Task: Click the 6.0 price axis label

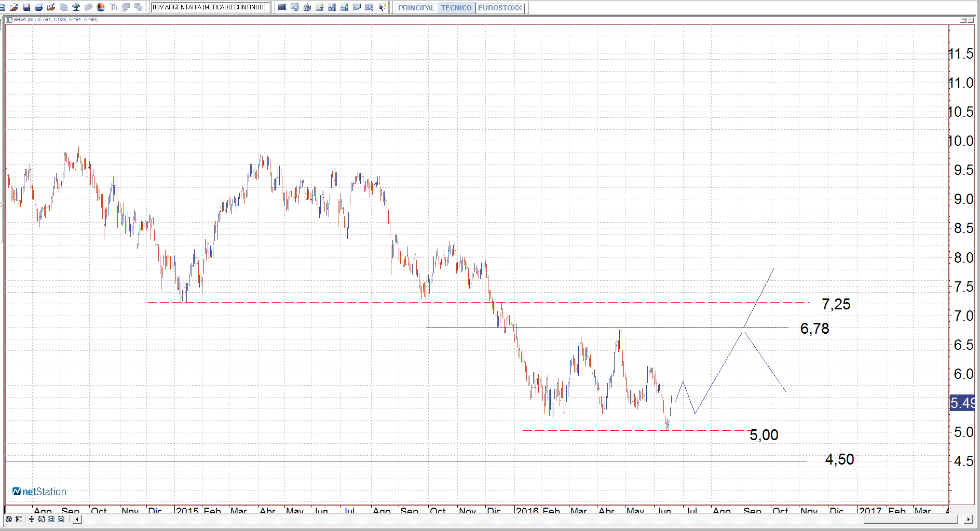Action: tap(964, 374)
